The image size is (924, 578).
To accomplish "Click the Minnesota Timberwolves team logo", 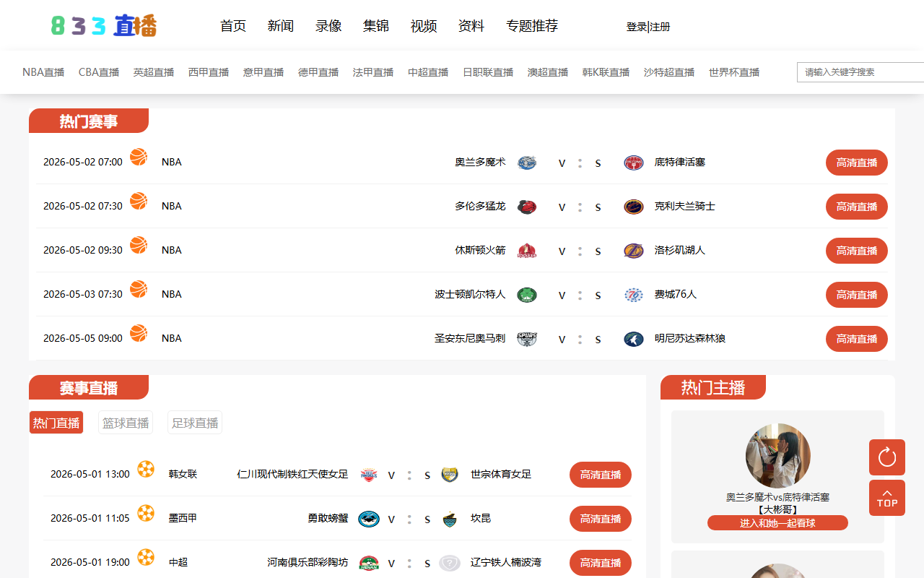I will pyautogui.click(x=634, y=339).
